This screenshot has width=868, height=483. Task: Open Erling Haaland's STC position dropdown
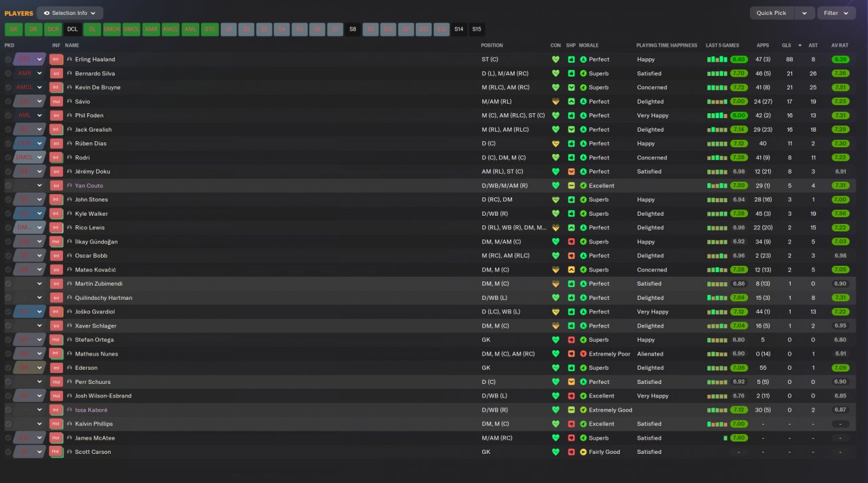[x=29, y=60]
